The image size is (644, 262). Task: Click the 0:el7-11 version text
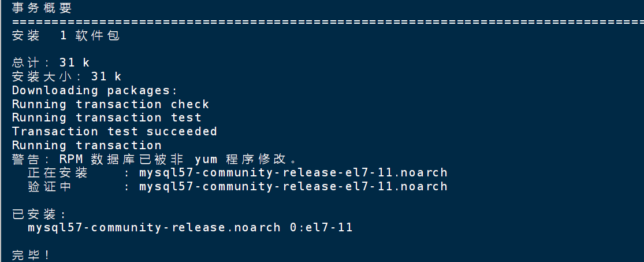click(321, 227)
